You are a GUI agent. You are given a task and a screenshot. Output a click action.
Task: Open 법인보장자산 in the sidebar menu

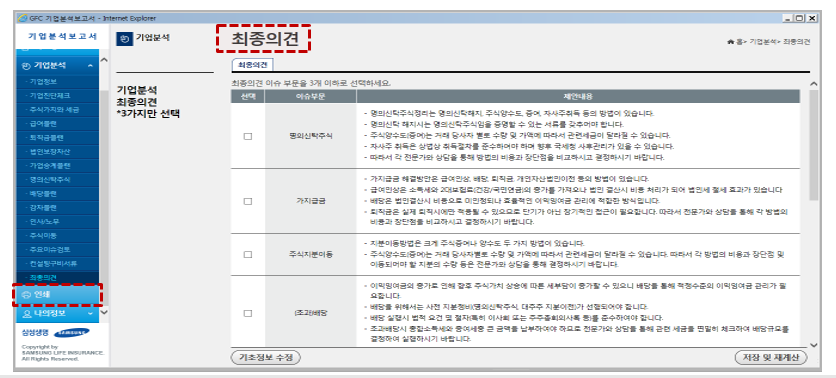(50, 151)
